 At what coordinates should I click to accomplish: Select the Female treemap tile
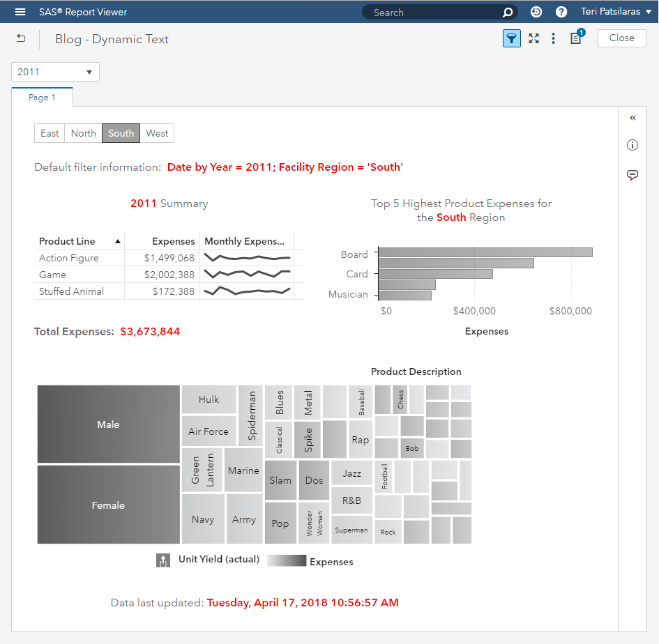click(108, 505)
